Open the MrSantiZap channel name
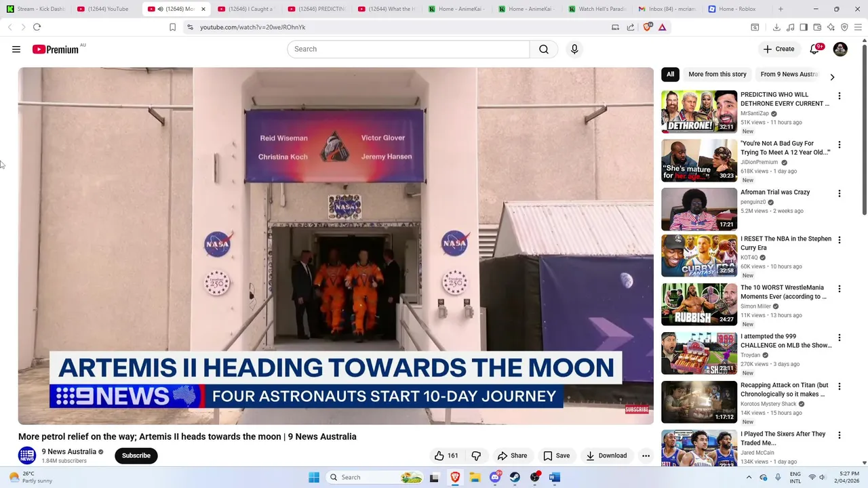The image size is (868, 488). pos(755,114)
